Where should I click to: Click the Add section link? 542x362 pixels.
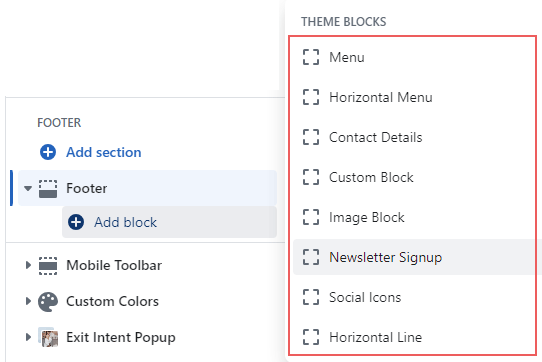(104, 152)
